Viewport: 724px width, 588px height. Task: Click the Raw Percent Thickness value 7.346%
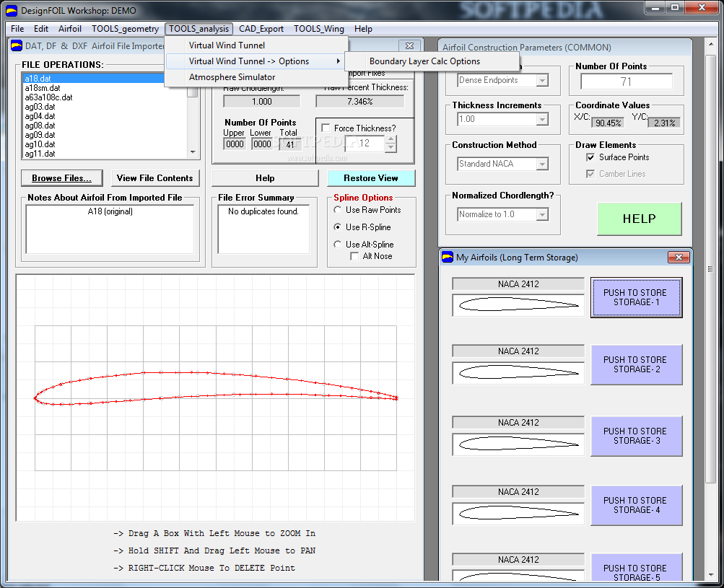click(359, 102)
